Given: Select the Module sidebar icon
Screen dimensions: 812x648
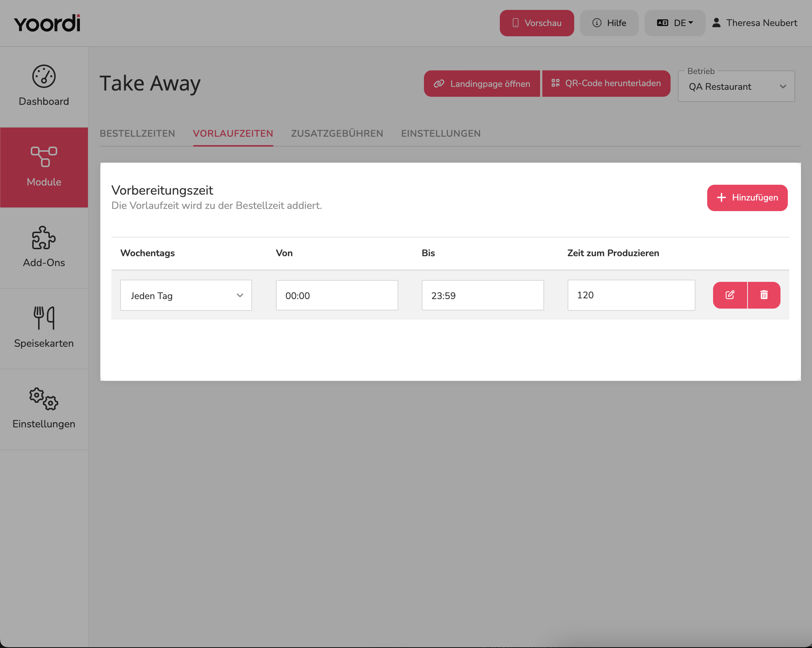Looking at the screenshot, I should (44, 157).
